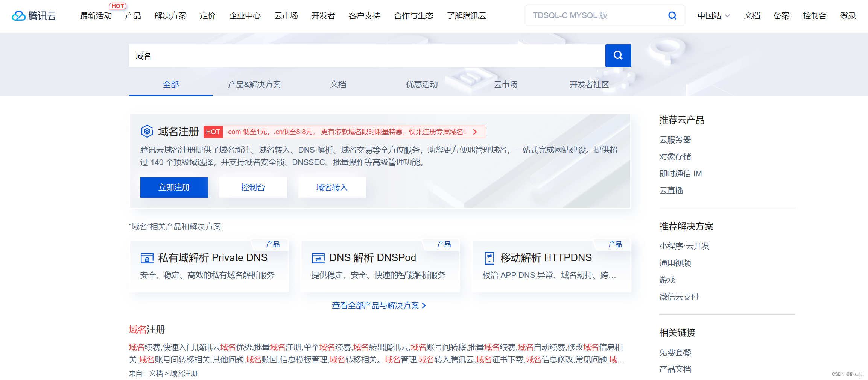This screenshot has height=380, width=868.
Task: Click the DNS 解析 DNSPod icon
Action: coord(318,258)
